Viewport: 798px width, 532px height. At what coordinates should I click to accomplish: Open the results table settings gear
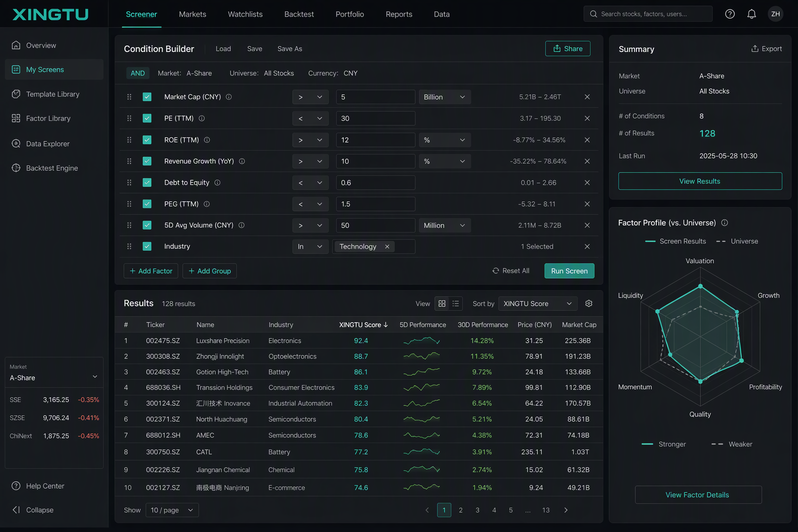(x=589, y=304)
